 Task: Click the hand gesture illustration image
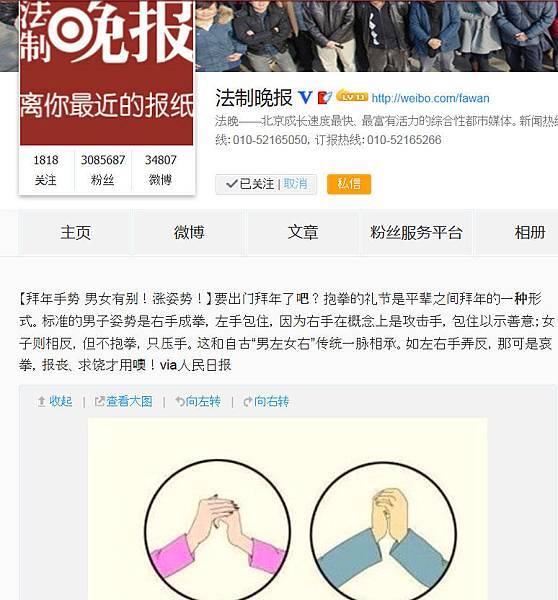288,509
